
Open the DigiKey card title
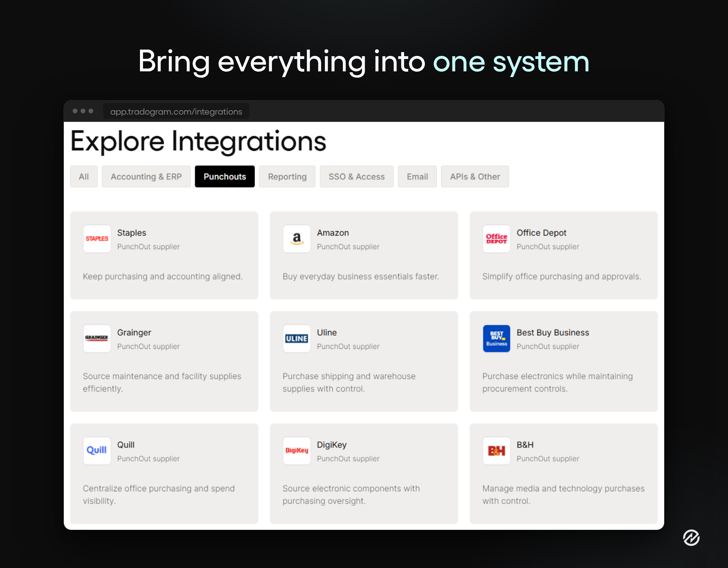[x=332, y=445]
